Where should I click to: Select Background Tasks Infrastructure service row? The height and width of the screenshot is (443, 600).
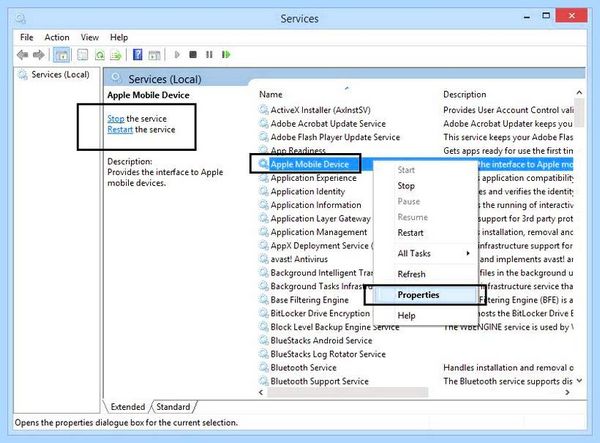pos(321,286)
